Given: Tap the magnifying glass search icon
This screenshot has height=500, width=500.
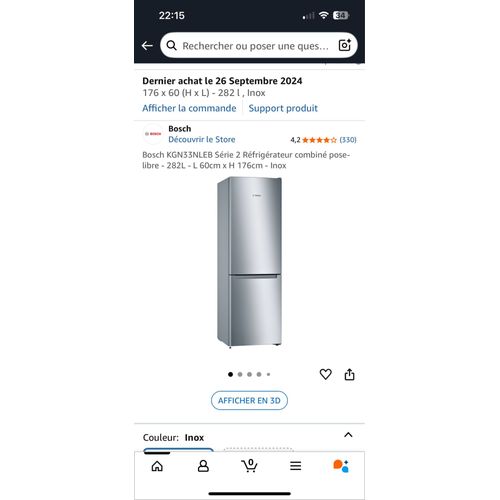Looking at the screenshot, I should point(171,45).
